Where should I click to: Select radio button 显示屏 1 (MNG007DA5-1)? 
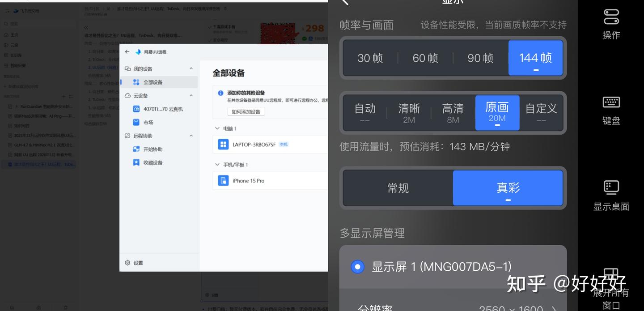pos(357,267)
